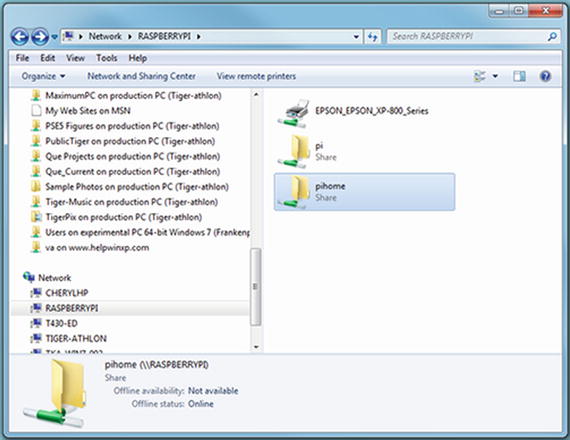Click the Network node in navigation pane
Image resolution: width=570 pixels, height=440 pixels.
pos(55,278)
